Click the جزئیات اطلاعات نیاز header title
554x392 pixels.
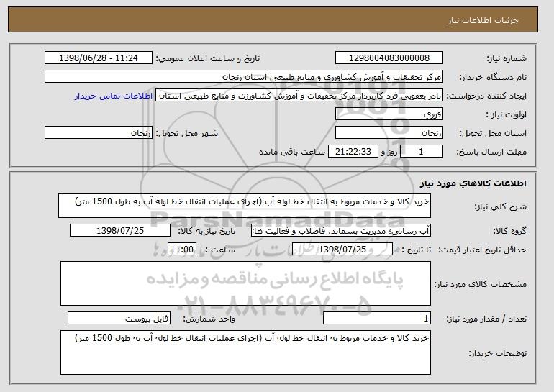click(x=483, y=20)
